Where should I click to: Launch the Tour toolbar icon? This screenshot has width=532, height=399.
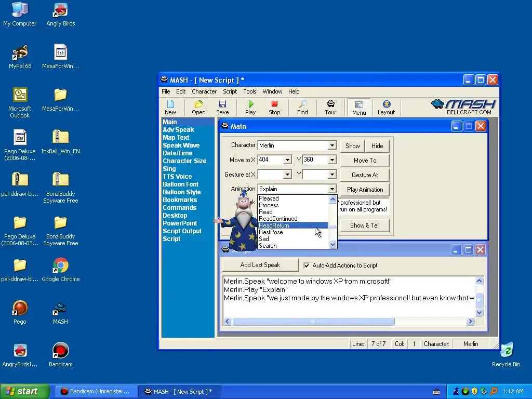tap(330, 107)
